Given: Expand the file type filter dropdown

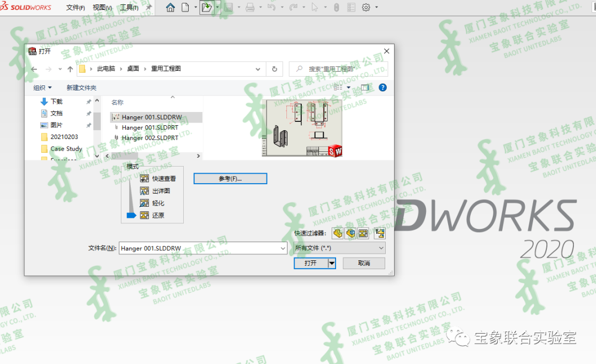Looking at the screenshot, I should [381, 248].
